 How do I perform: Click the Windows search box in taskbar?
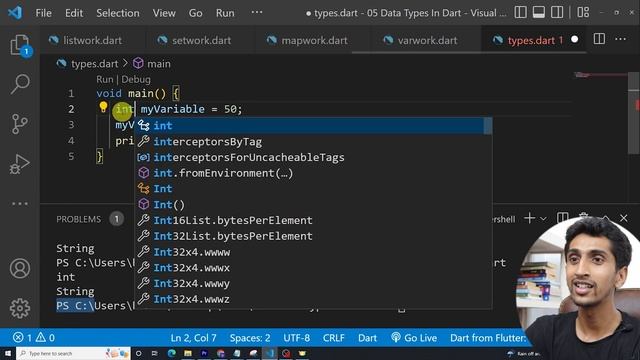click(x=73, y=353)
